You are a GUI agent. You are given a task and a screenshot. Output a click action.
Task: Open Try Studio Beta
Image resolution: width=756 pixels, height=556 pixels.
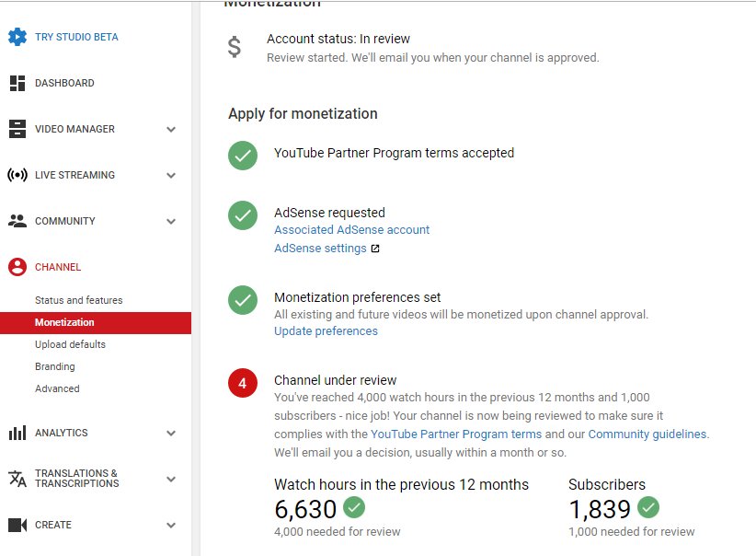(76, 37)
